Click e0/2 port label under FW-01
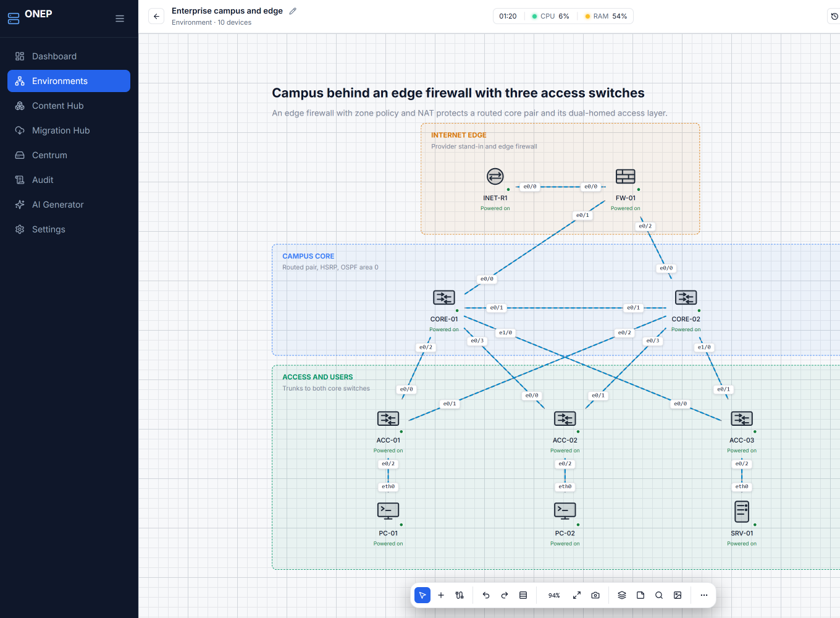The height and width of the screenshot is (618, 840). point(645,226)
